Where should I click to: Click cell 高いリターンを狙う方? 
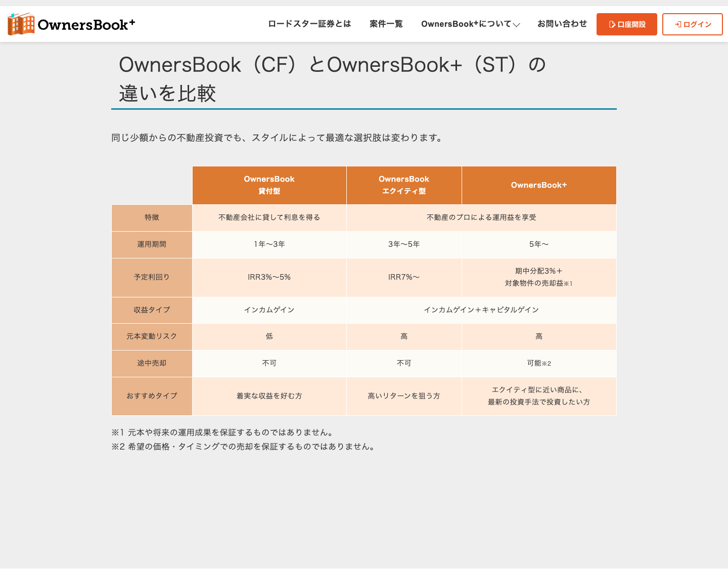(x=404, y=396)
